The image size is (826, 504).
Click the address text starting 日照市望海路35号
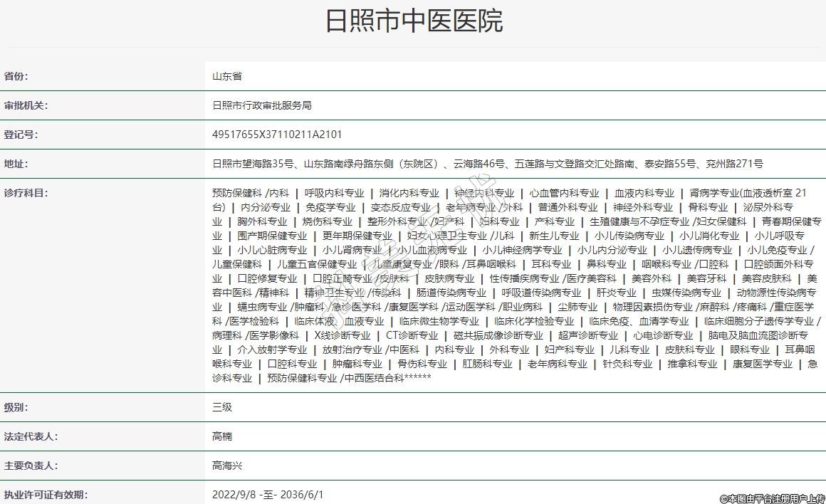coord(487,164)
